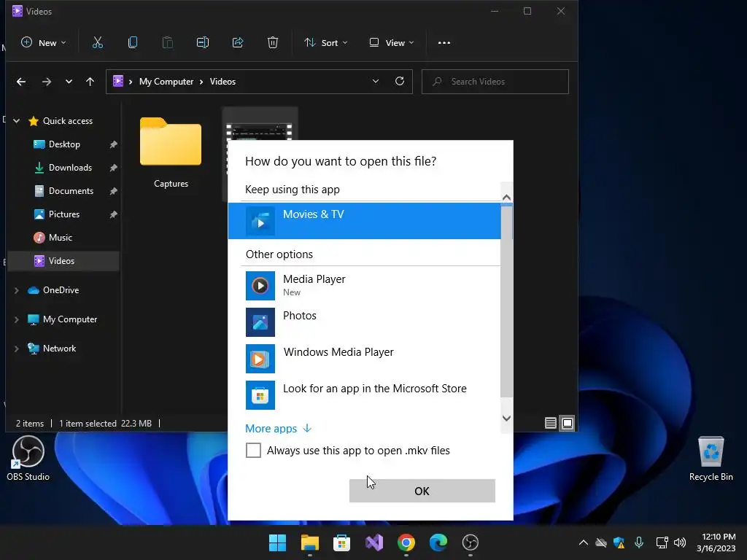The width and height of the screenshot is (747, 560).
Task: Go back with the left arrow
Action: click(x=21, y=82)
